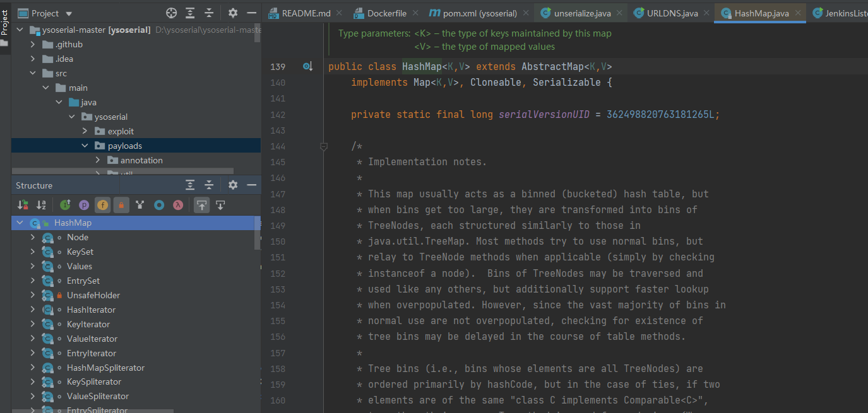868x413 pixels.
Task: Sort Structure alphabetically
Action: pos(41,204)
